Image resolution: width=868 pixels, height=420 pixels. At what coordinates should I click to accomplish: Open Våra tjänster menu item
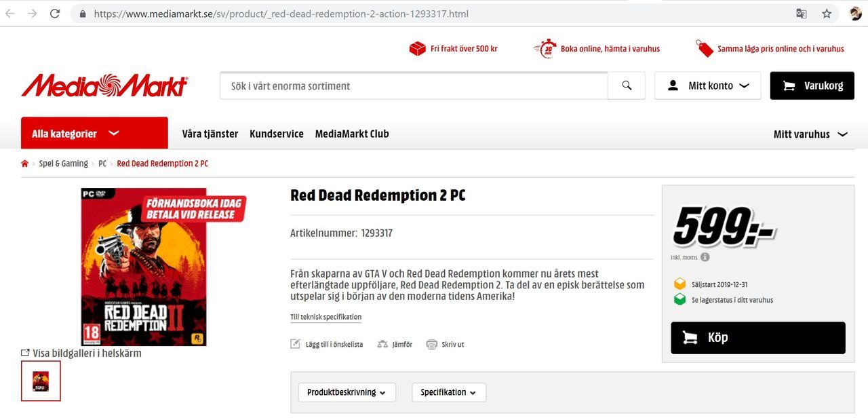pyautogui.click(x=210, y=134)
